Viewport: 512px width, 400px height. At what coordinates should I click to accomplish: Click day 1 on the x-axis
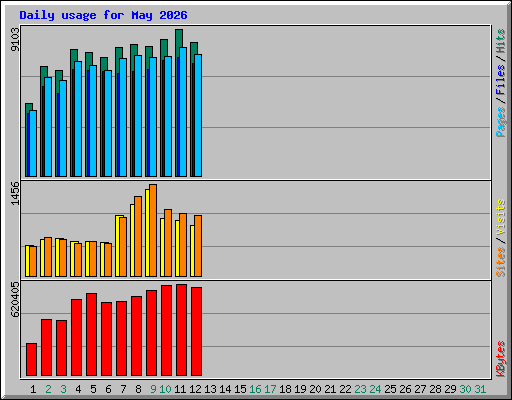[33, 389]
